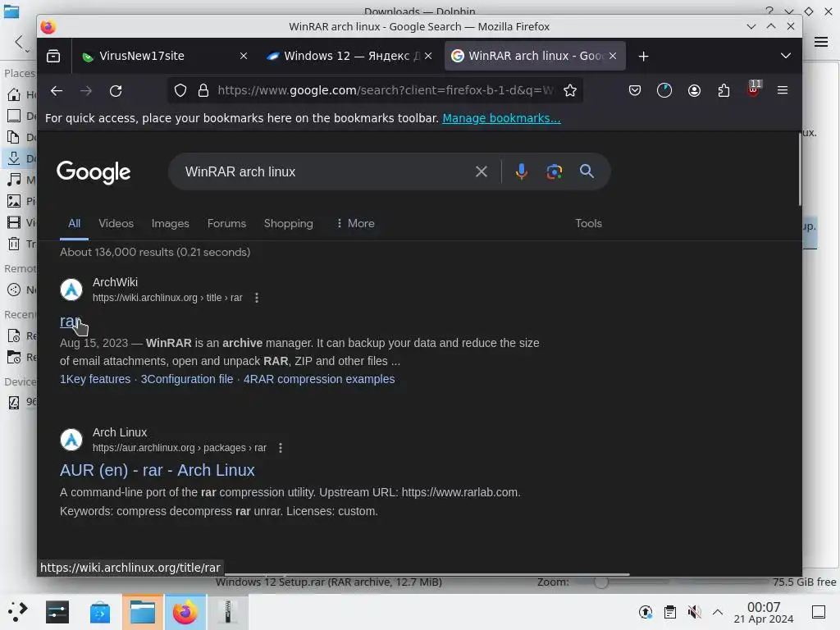Open the archive manager taskbar icon

coord(228,612)
